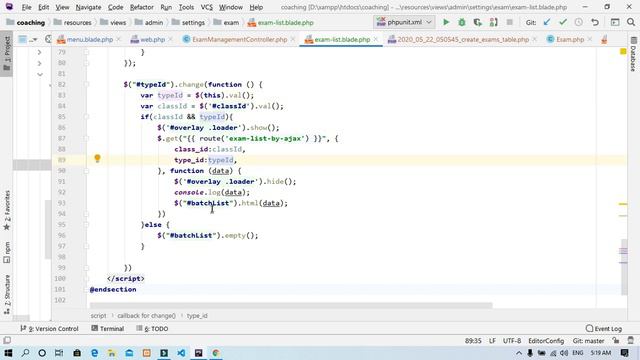Open the run anything window icon
Screen dimensions: 640x360
[615, 22]
